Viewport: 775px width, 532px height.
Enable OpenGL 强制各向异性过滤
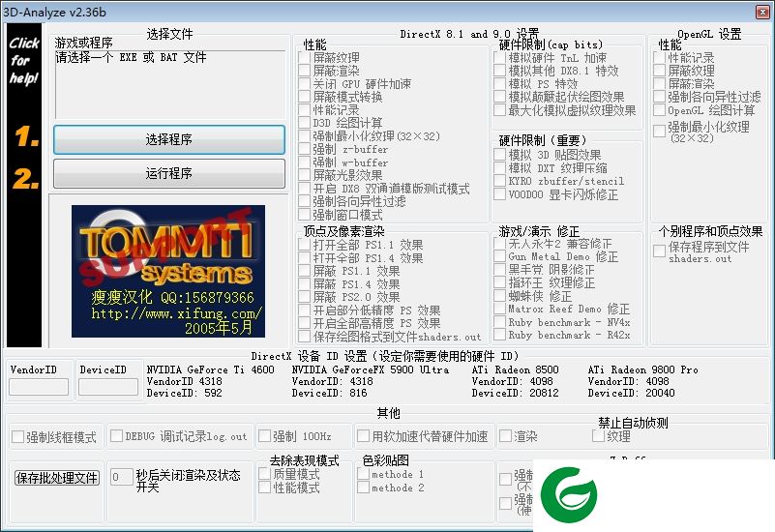(659, 97)
